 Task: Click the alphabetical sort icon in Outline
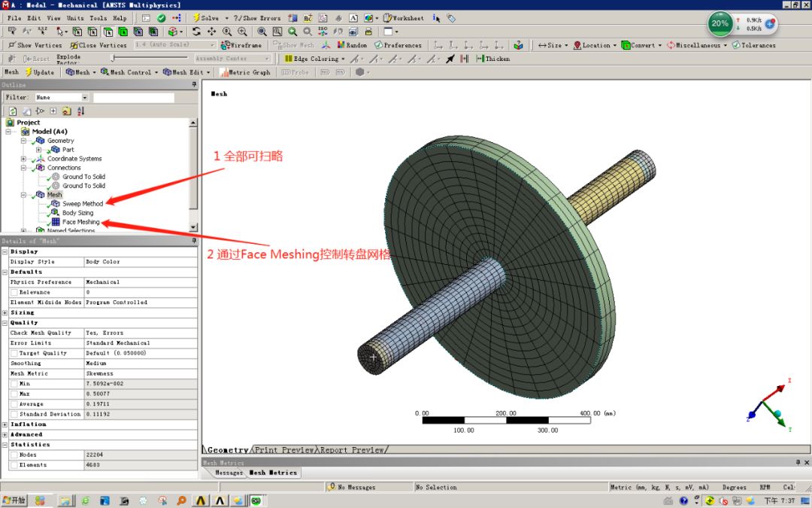tap(80, 111)
